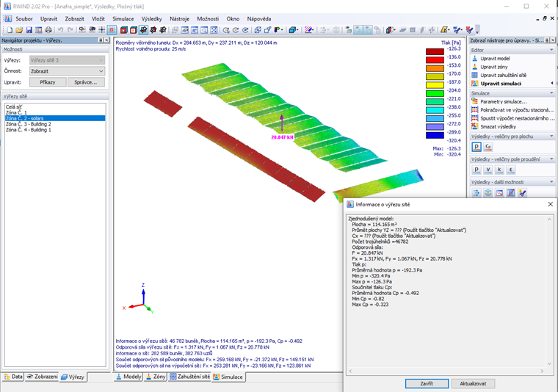Collapse Výsledky - veličiny pole proudění section
The height and width of the screenshot is (392, 558).
pyautogui.click(x=551, y=159)
